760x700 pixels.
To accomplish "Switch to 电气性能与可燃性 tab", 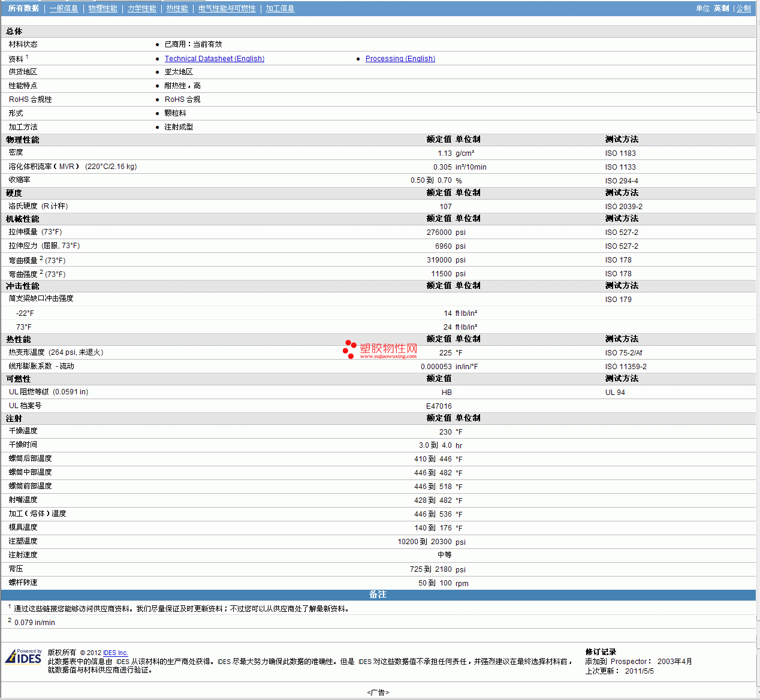I will click(227, 8).
